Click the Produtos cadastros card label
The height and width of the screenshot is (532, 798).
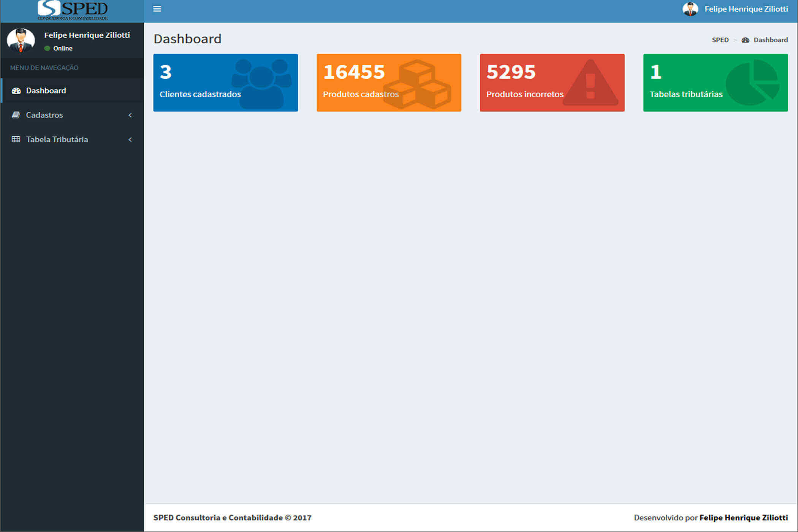361,94
